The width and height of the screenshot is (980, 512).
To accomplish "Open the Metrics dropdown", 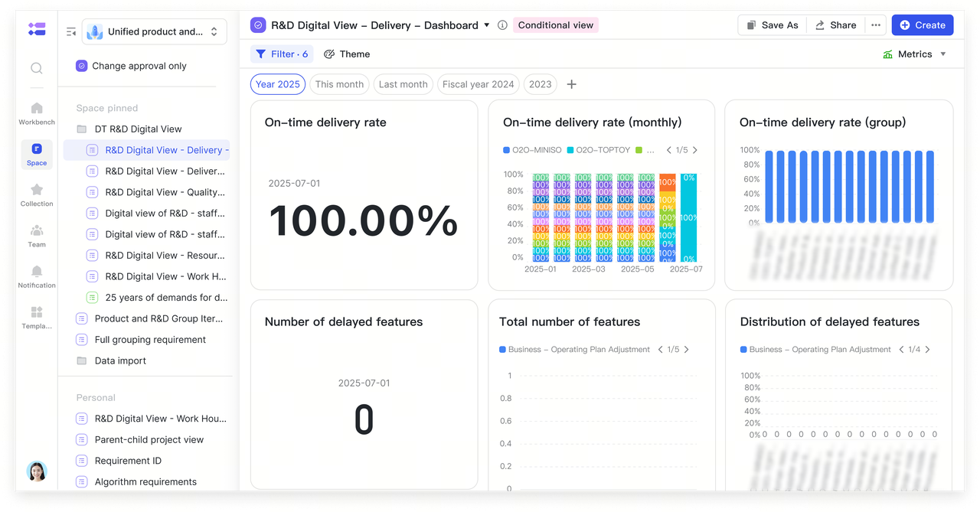I will (915, 54).
